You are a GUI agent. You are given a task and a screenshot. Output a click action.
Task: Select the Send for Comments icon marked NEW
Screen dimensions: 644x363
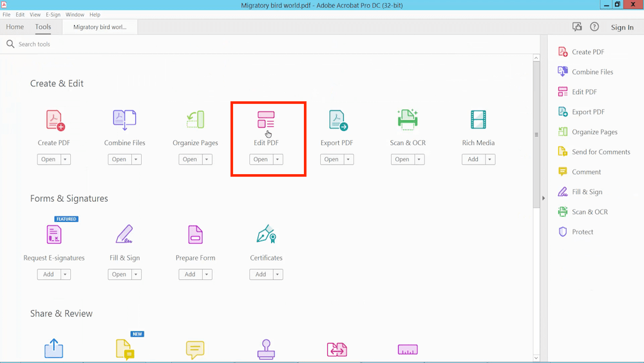[126, 349]
